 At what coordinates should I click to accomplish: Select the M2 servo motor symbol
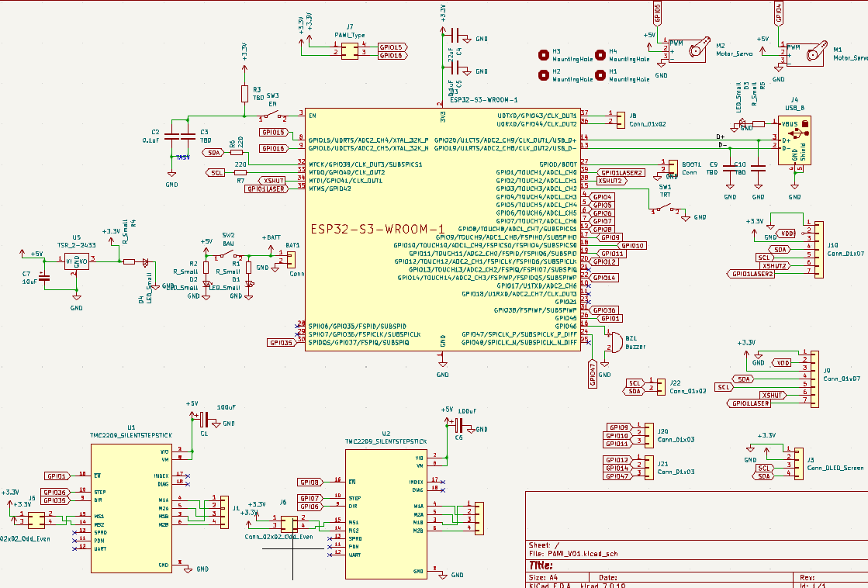pos(689,50)
